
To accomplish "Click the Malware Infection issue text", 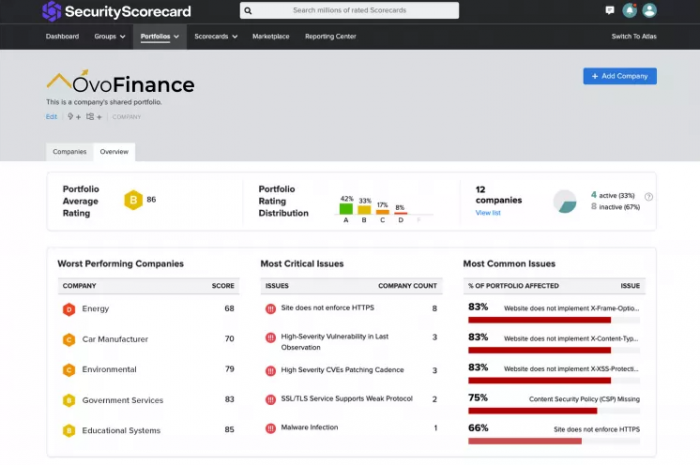I will pos(309,428).
